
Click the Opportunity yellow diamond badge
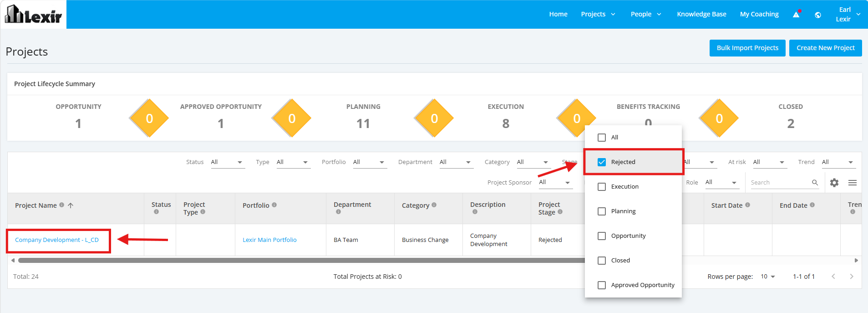149,118
